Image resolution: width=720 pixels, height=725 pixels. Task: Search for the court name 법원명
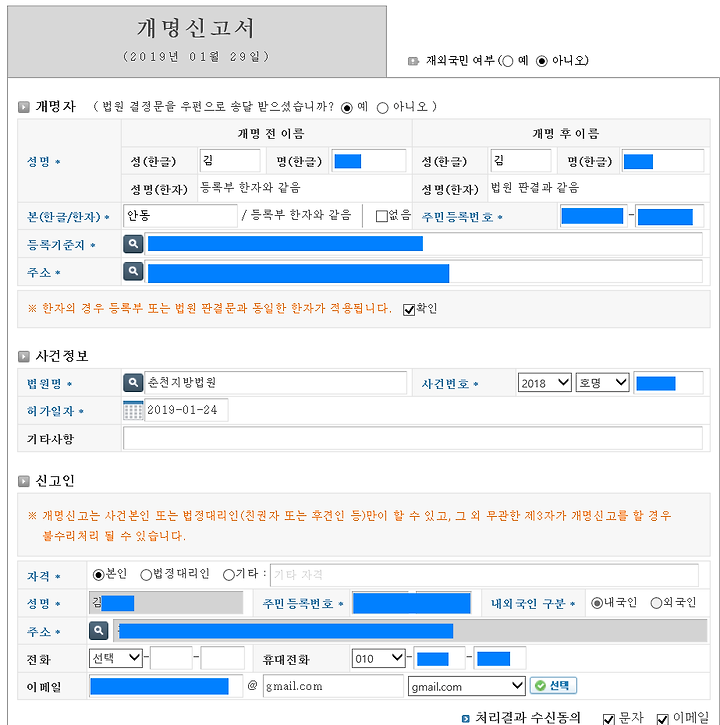click(133, 382)
